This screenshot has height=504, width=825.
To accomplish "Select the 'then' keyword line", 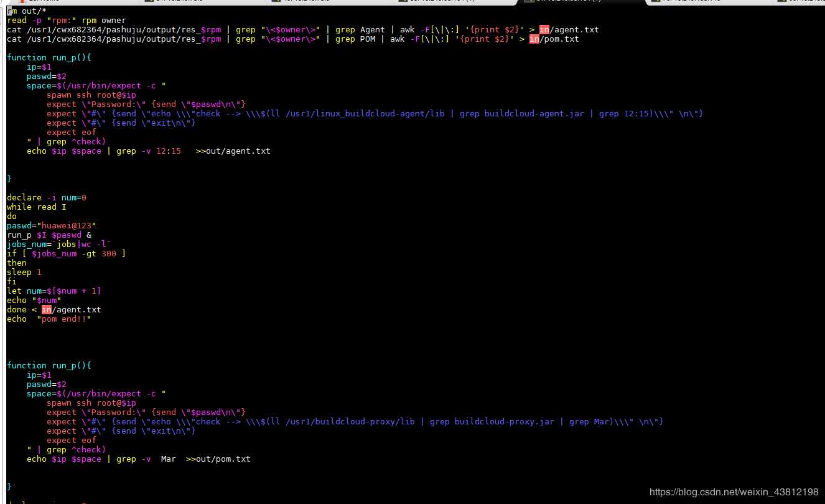I will pyautogui.click(x=17, y=263).
